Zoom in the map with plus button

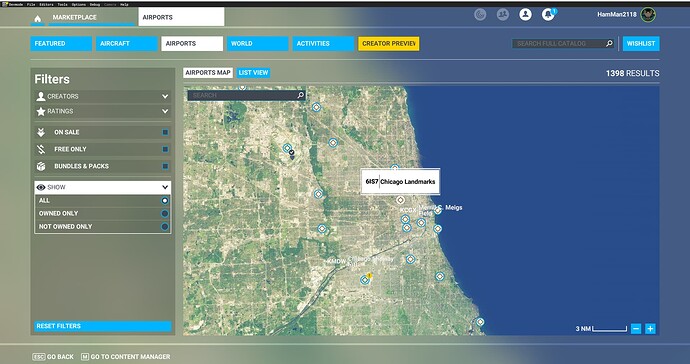(x=650, y=328)
